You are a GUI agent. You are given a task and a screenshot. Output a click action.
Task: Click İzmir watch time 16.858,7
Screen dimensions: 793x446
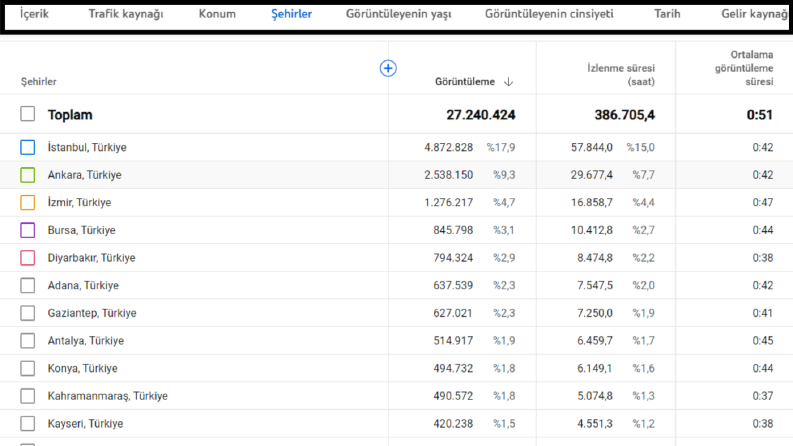pyautogui.click(x=592, y=202)
